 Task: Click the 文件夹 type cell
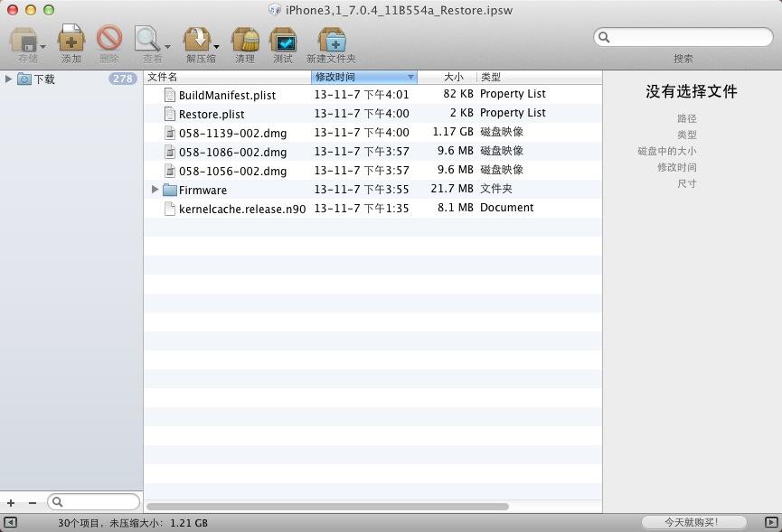coord(495,189)
